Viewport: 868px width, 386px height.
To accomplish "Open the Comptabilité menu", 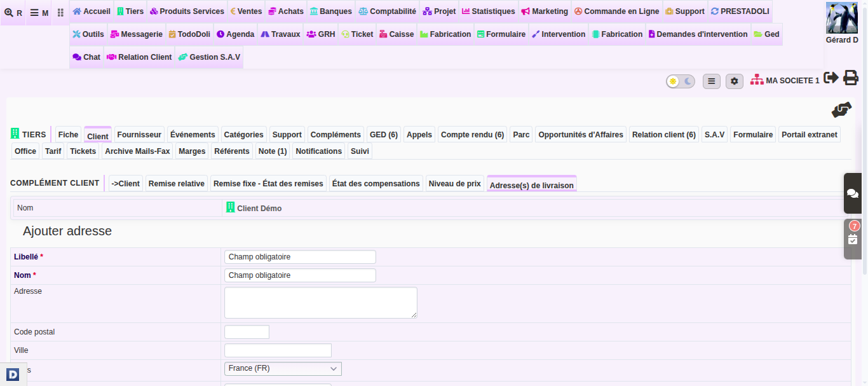I will tap(387, 11).
